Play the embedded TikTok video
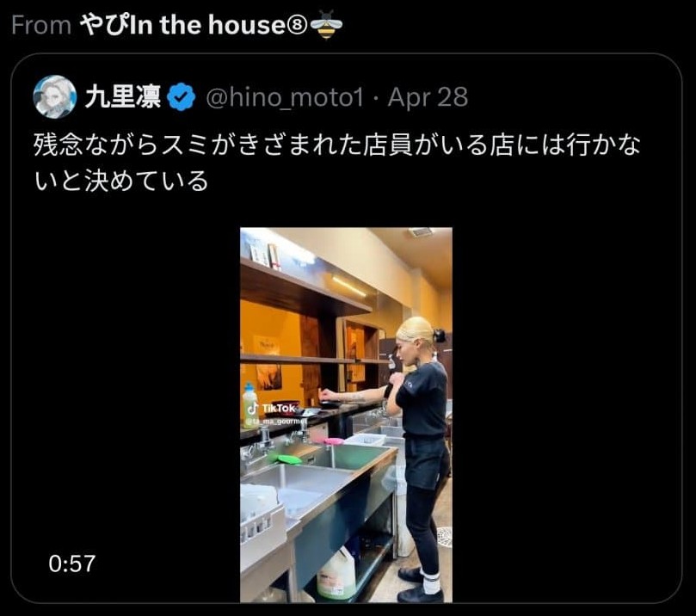The image size is (696, 616). (x=346, y=415)
